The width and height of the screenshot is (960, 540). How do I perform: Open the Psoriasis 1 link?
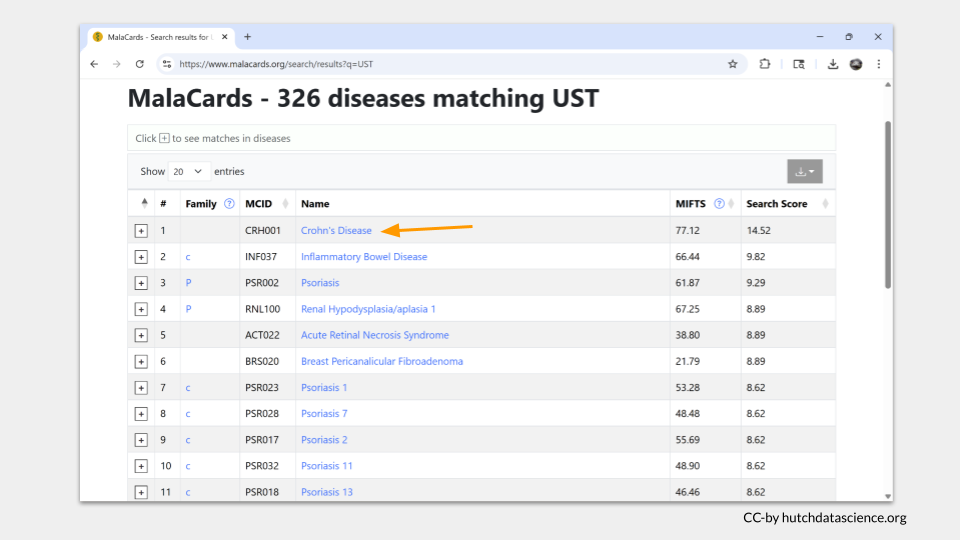pyautogui.click(x=324, y=388)
